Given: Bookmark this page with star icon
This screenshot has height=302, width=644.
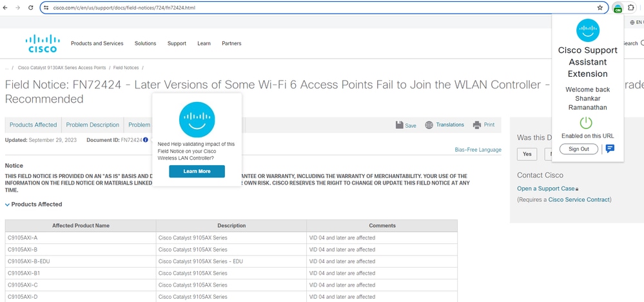Looking at the screenshot, I should [600, 7].
